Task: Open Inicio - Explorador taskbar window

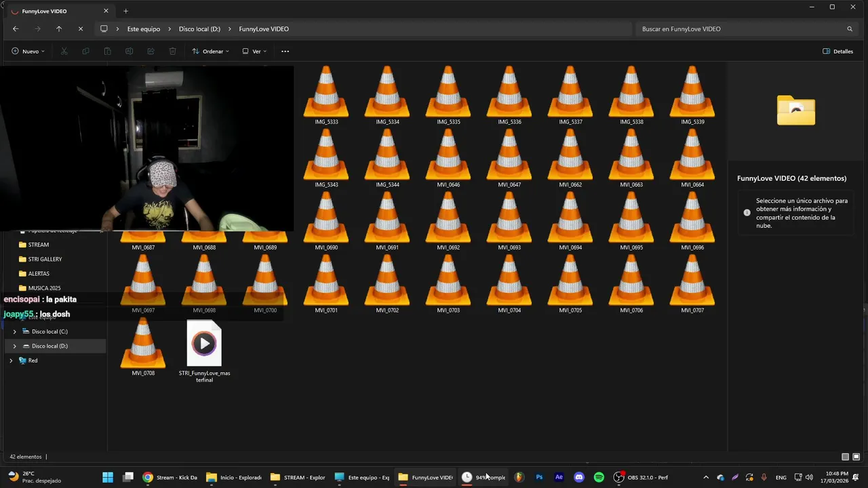Action: click(234, 477)
